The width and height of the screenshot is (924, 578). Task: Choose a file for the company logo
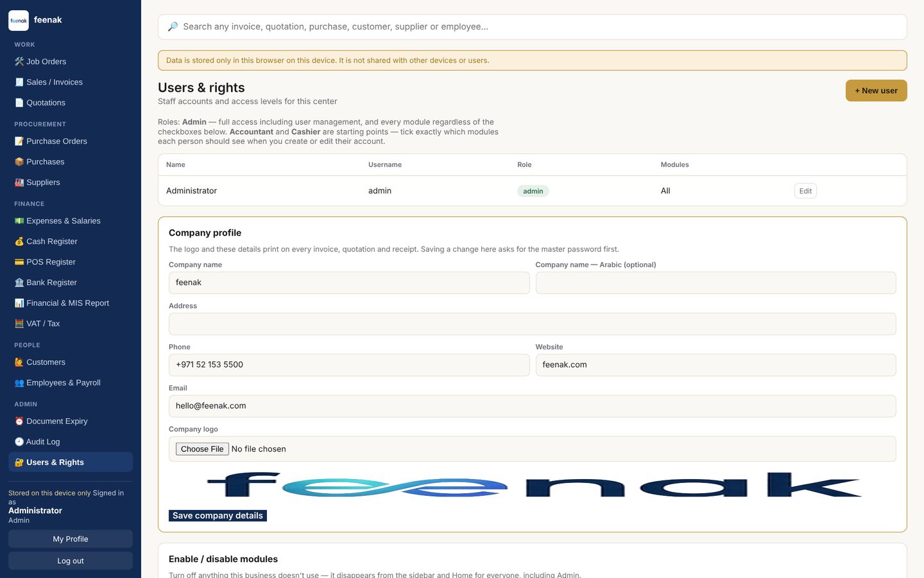pyautogui.click(x=202, y=449)
